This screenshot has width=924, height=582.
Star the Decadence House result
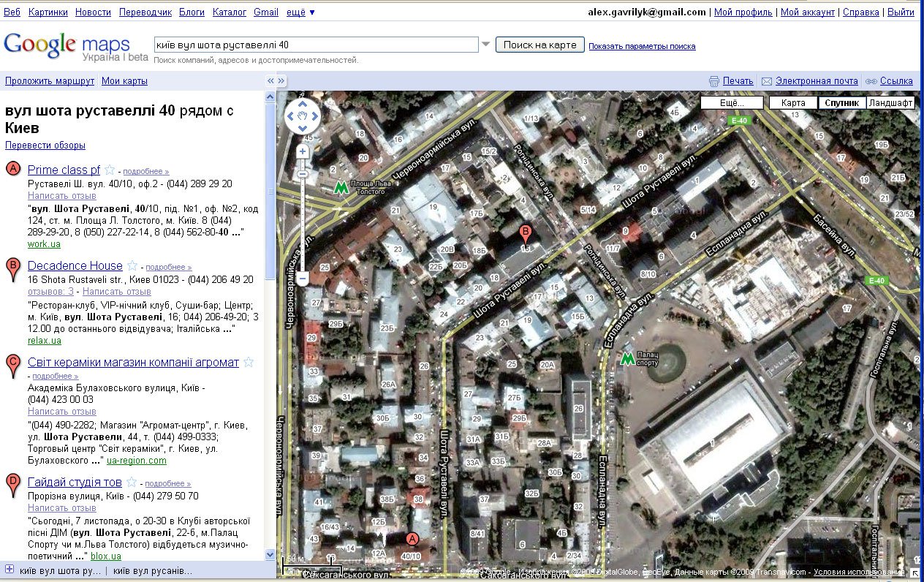[132, 266]
